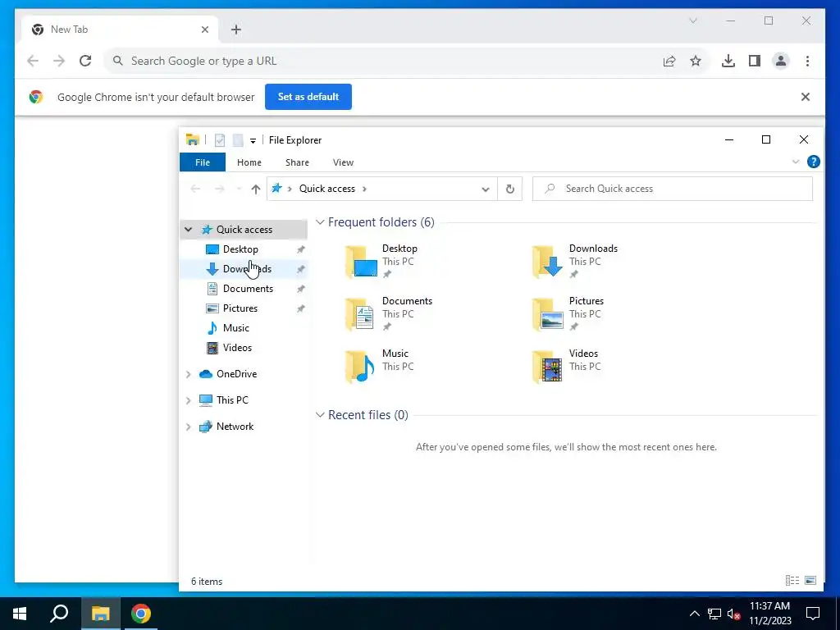Collapse Frequent folders group

tap(320, 221)
